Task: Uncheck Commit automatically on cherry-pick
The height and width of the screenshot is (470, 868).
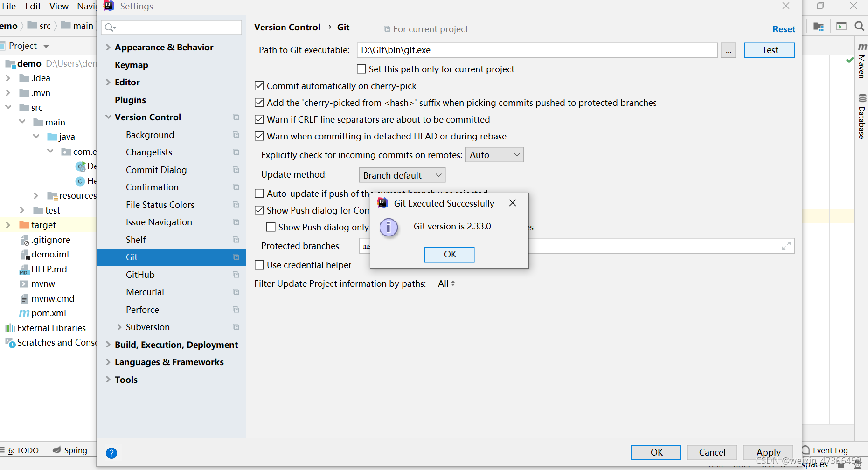Action: pyautogui.click(x=259, y=86)
